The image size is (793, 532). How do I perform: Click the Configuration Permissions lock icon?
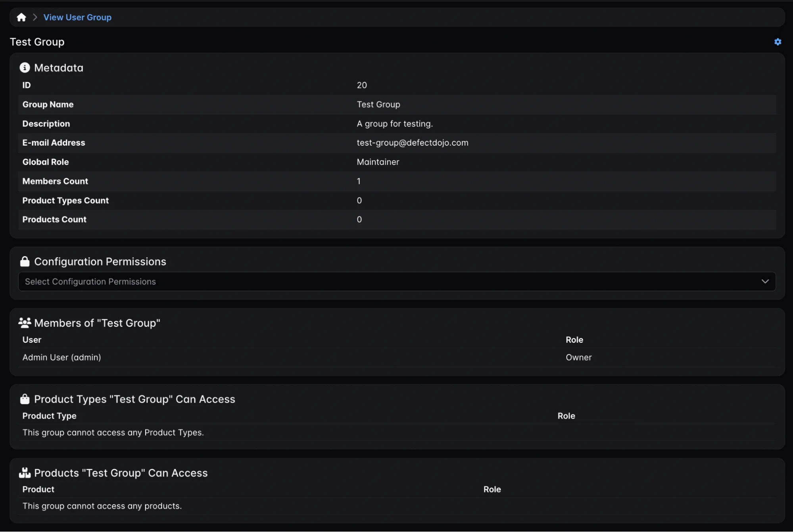(x=25, y=261)
